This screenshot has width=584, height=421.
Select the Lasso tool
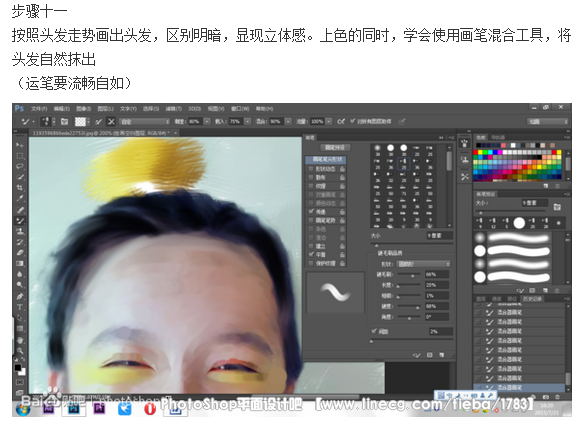[x=20, y=167]
